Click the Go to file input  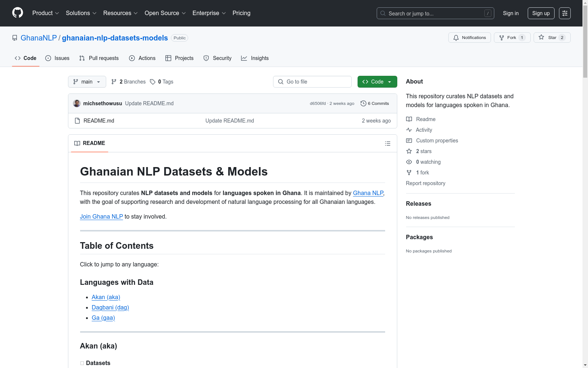(312, 82)
